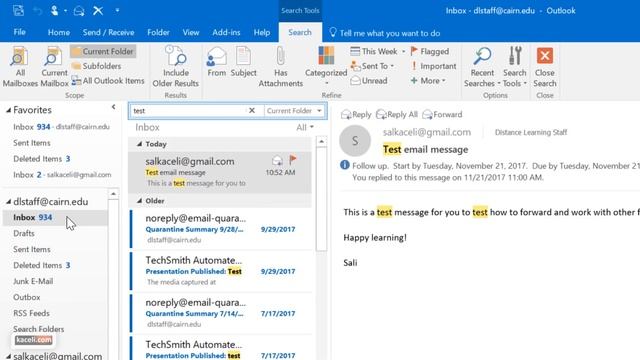Open the salkaceli@gmail.com Test email message

pos(220,172)
